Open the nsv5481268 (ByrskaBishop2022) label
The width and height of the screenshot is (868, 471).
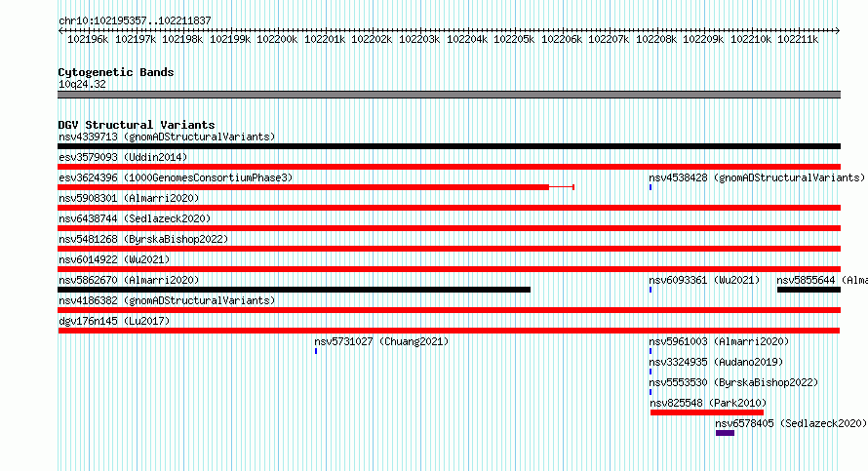(143, 239)
